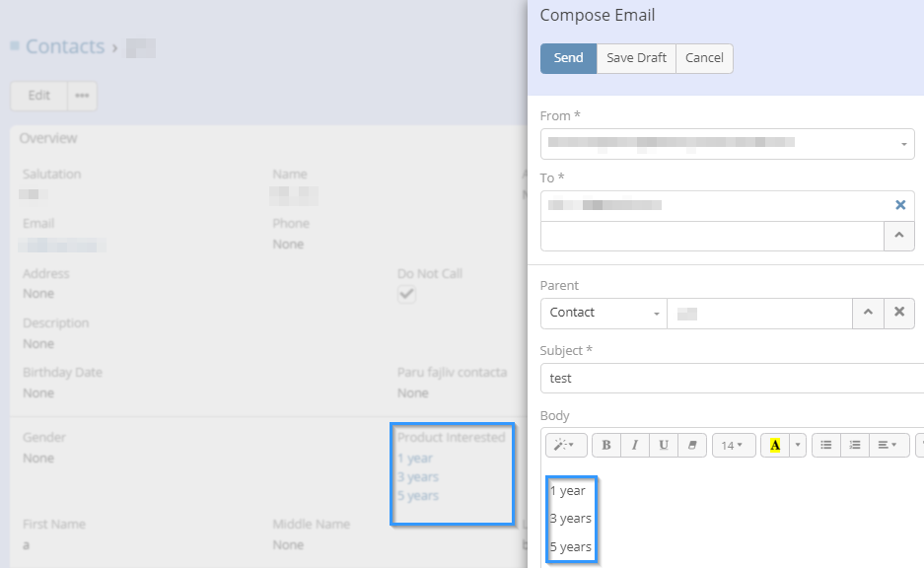The width and height of the screenshot is (924, 568).
Task: Cancel the email composition
Action: click(x=704, y=58)
